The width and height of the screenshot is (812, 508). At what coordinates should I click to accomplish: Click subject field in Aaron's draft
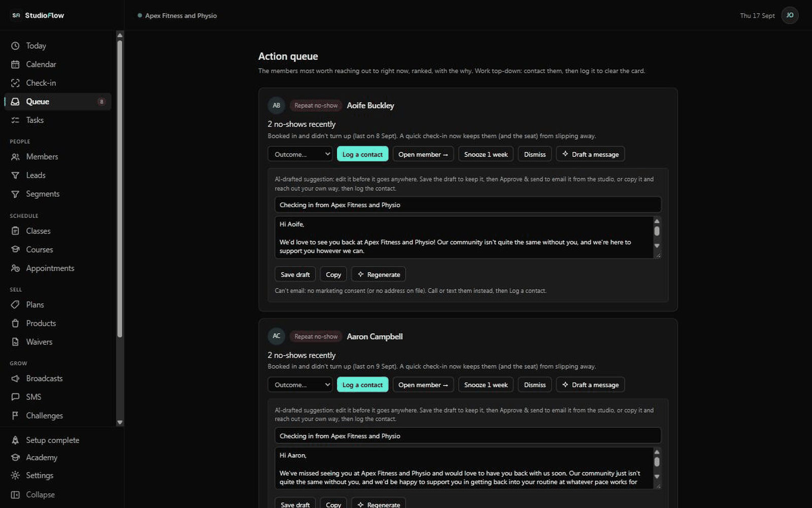468,436
